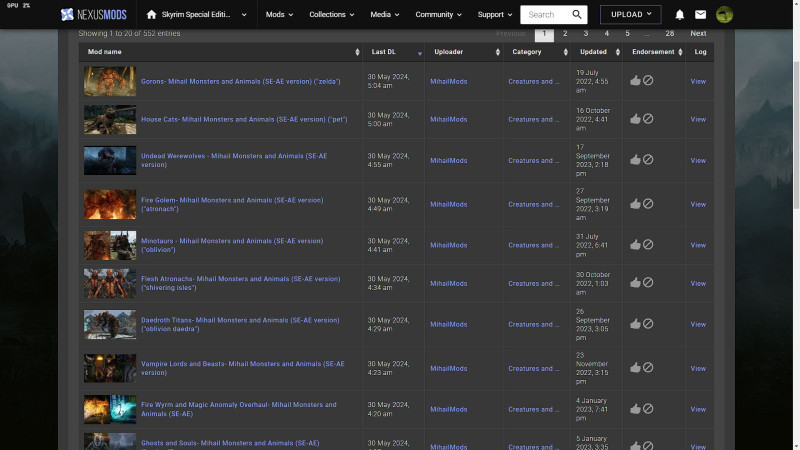Open the notifications bell
Screen dimensions: 800x450
[x=680, y=15]
